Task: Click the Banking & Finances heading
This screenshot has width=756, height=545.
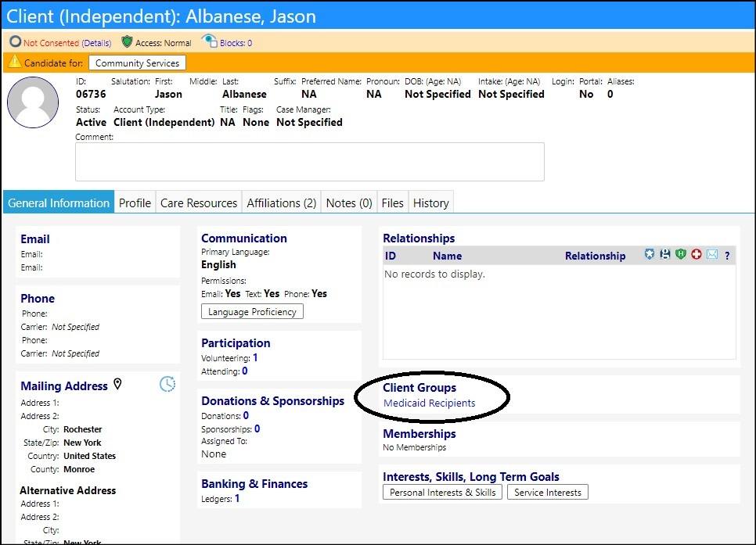Action: click(254, 484)
